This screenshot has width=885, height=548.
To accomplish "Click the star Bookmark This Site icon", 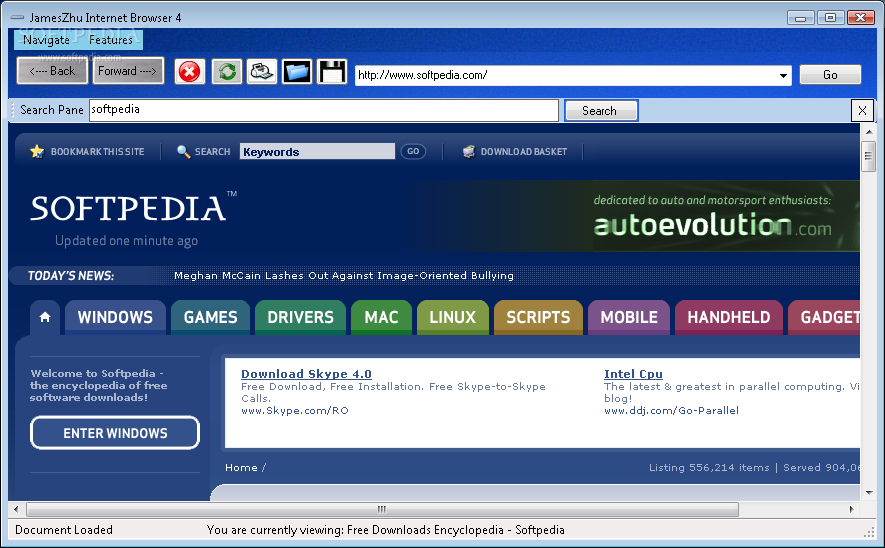I will pyautogui.click(x=37, y=151).
